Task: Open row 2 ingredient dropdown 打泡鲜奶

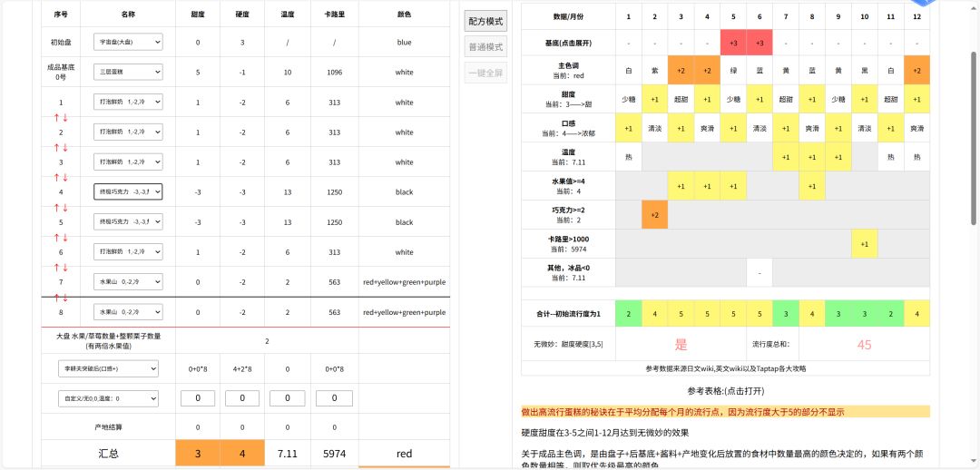Action: pyautogui.click(x=128, y=132)
